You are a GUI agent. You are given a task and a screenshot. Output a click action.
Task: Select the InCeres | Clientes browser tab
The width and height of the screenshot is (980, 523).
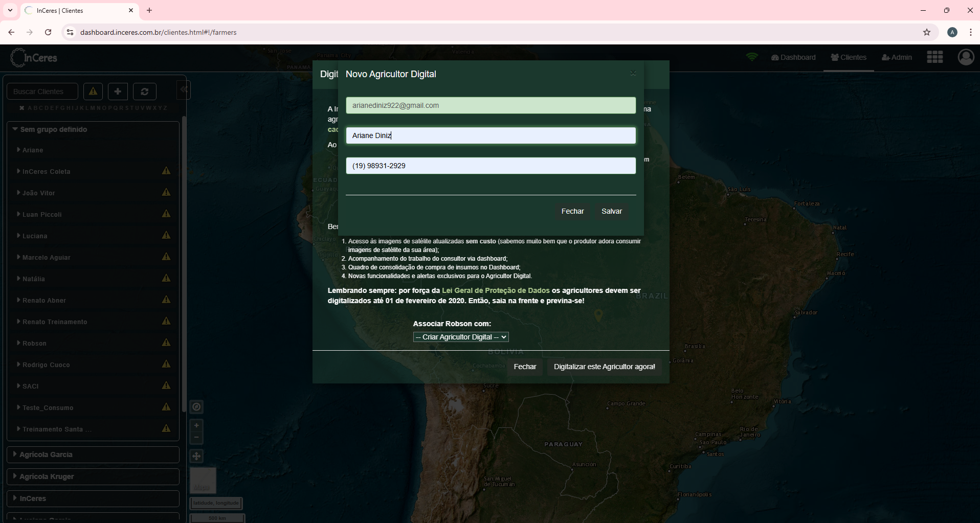(x=79, y=10)
